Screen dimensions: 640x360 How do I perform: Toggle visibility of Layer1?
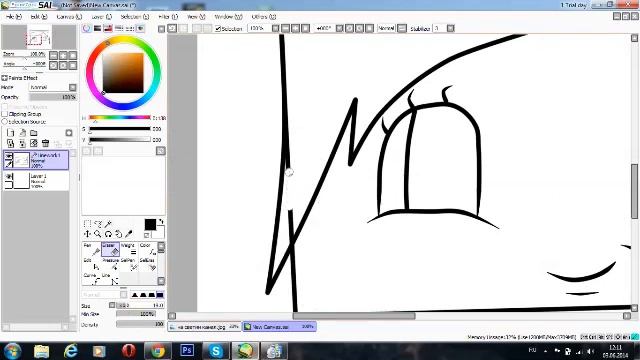[x=9, y=176]
